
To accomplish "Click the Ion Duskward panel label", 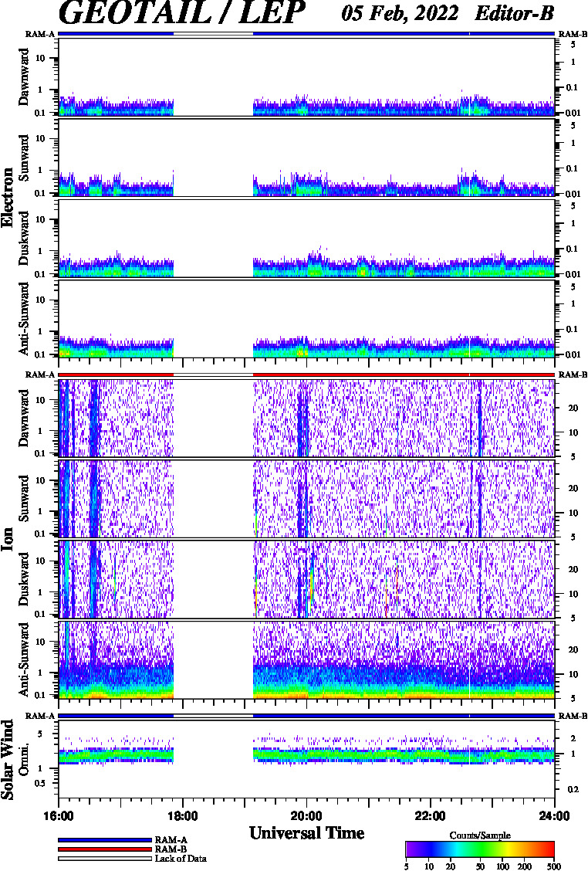I will [x=24, y=579].
